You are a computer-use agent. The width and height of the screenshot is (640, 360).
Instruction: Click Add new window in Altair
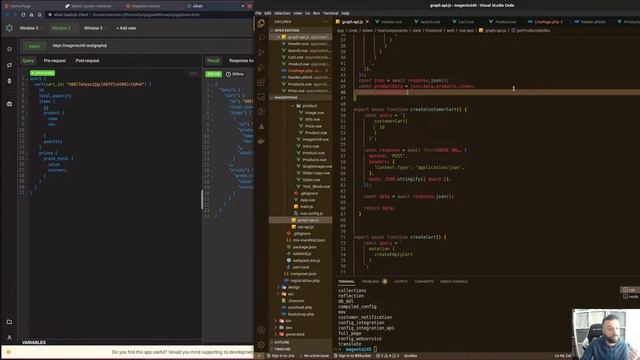click(x=126, y=28)
